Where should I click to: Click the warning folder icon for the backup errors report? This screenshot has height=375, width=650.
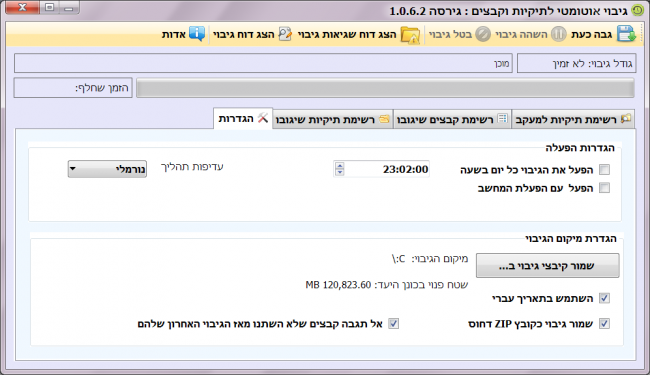(x=410, y=35)
